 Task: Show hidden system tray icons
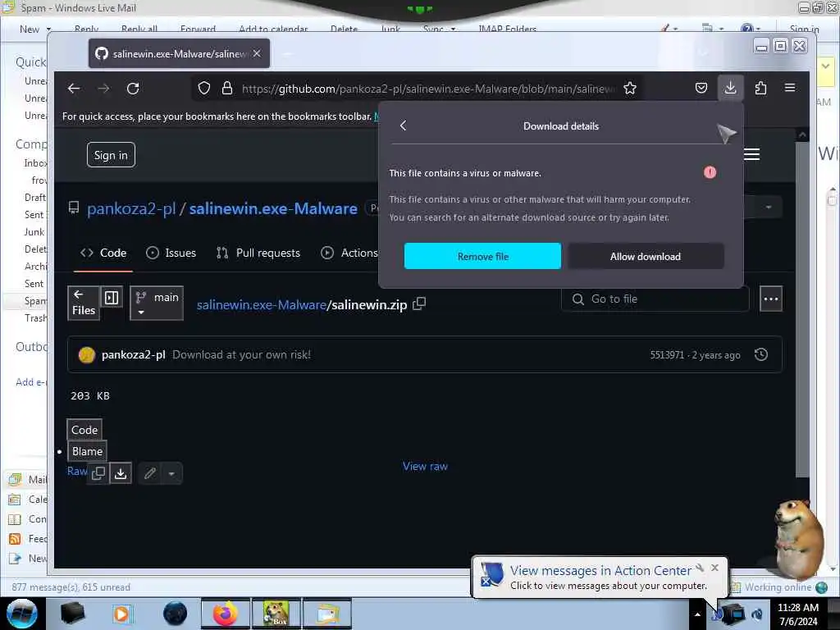tap(697, 614)
